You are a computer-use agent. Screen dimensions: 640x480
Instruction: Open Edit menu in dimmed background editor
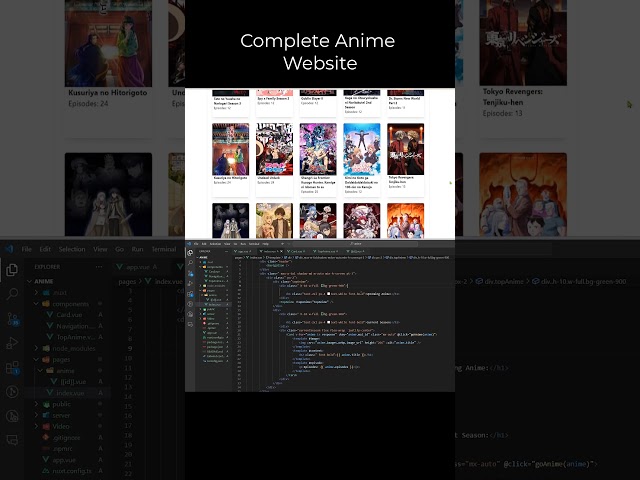pyautogui.click(x=45, y=249)
